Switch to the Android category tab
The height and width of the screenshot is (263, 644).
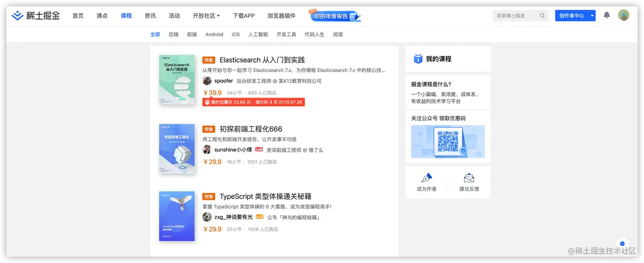click(x=214, y=35)
